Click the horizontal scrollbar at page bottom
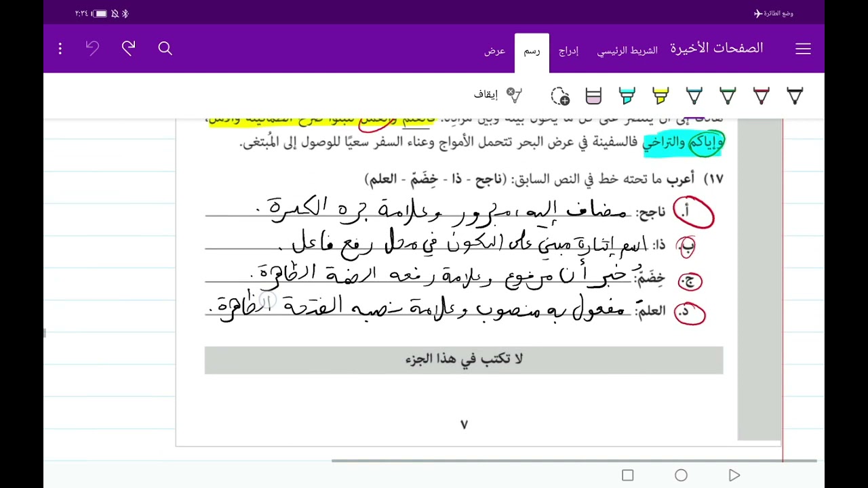The width and height of the screenshot is (868, 488). [574, 461]
